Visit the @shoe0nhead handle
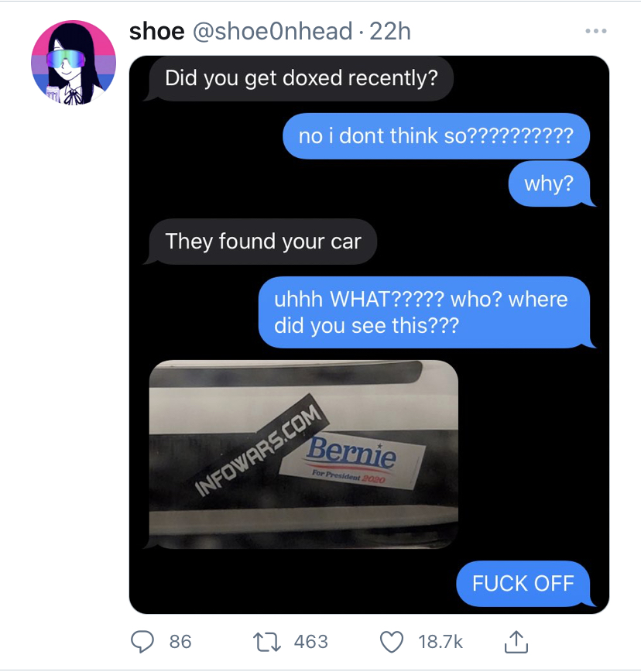Image resolution: width=641 pixels, height=672 pixels. click(x=273, y=31)
